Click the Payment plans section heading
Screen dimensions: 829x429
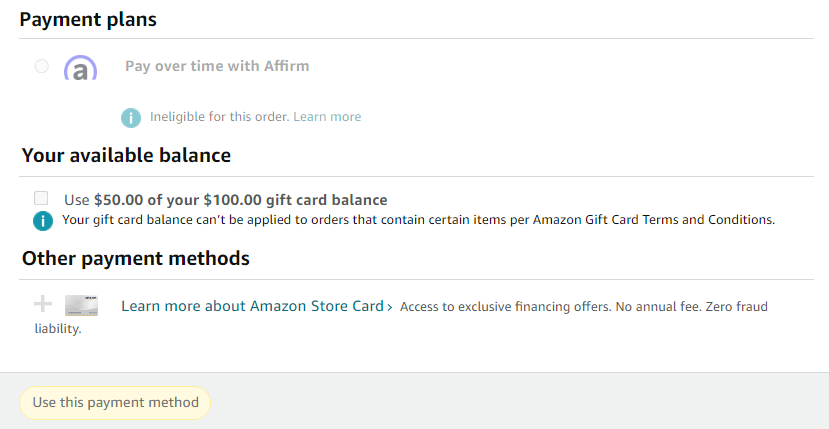tap(88, 20)
